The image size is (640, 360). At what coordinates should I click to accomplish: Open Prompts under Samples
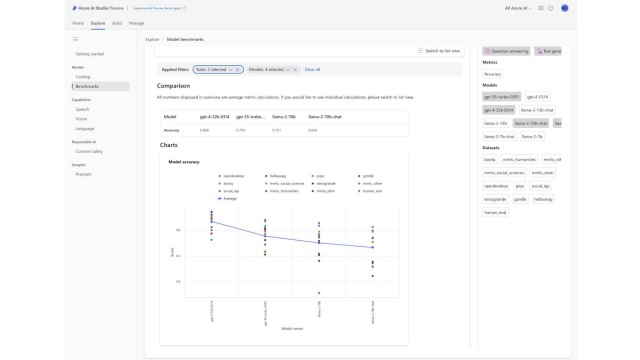83,174
